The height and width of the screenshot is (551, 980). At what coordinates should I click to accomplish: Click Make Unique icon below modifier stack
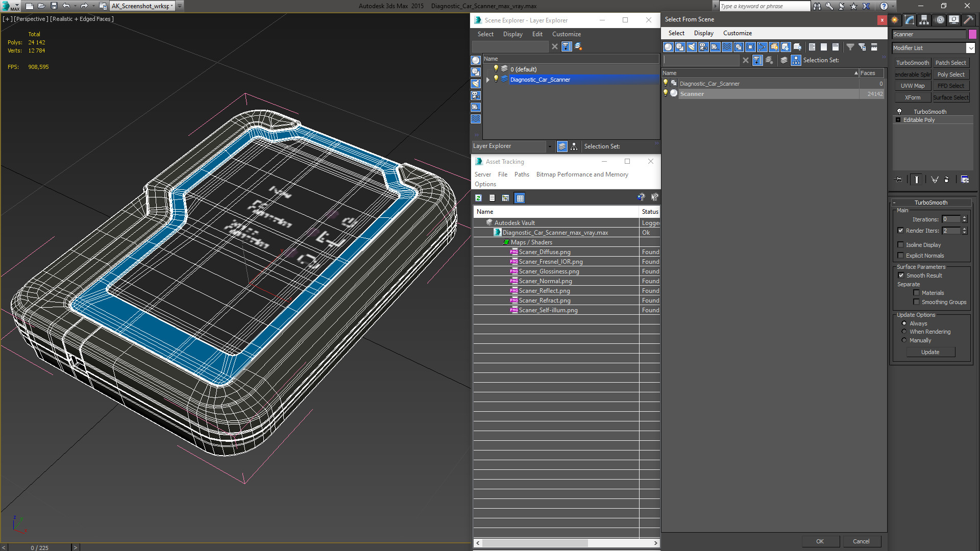[935, 180]
